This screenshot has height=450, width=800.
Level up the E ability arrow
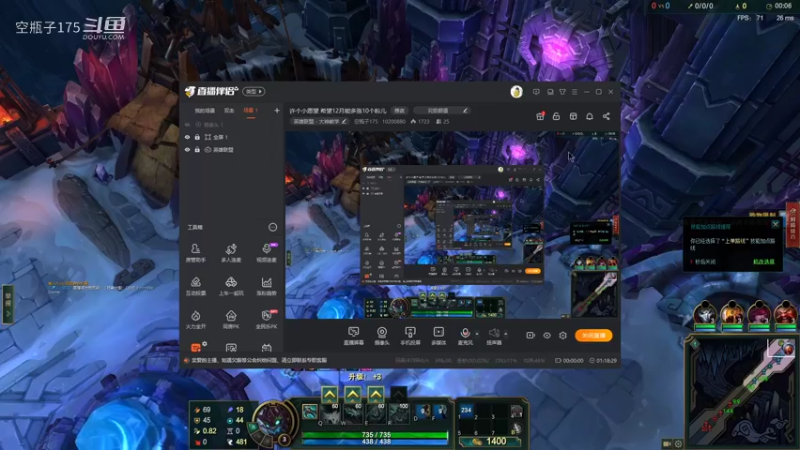[376, 394]
